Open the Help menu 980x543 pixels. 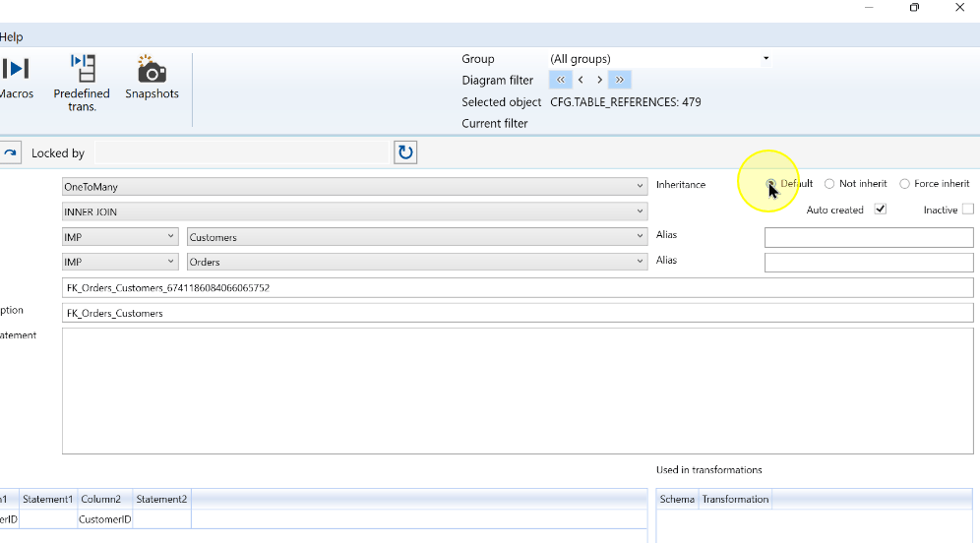[x=11, y=36]
